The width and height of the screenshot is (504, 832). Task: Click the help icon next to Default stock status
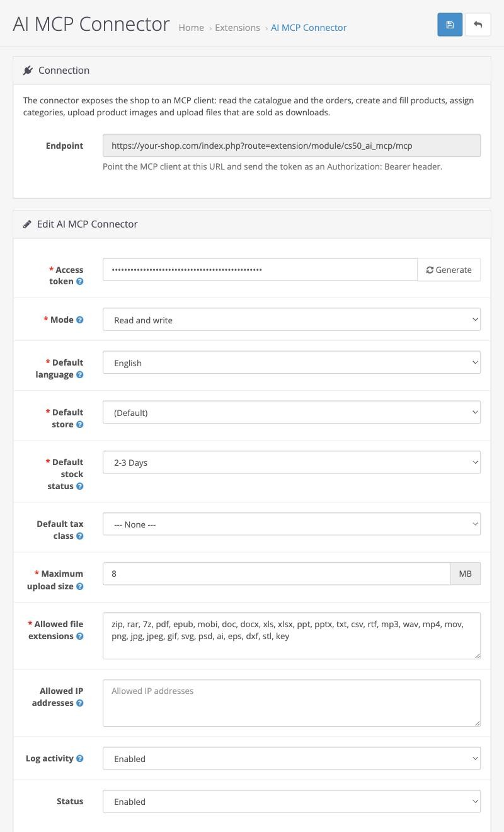pyautogui.click(x=80, y=487)
